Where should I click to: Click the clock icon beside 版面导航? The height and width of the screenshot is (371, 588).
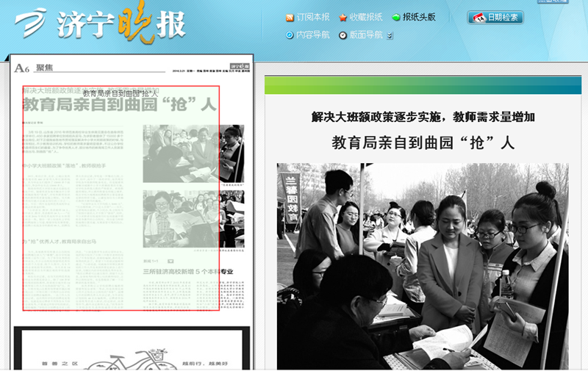pyautogui.click(x=343, y=35)
